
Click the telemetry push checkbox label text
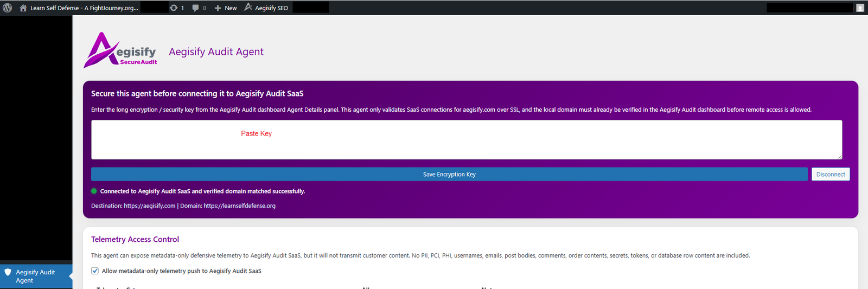[x=181, y=271]
